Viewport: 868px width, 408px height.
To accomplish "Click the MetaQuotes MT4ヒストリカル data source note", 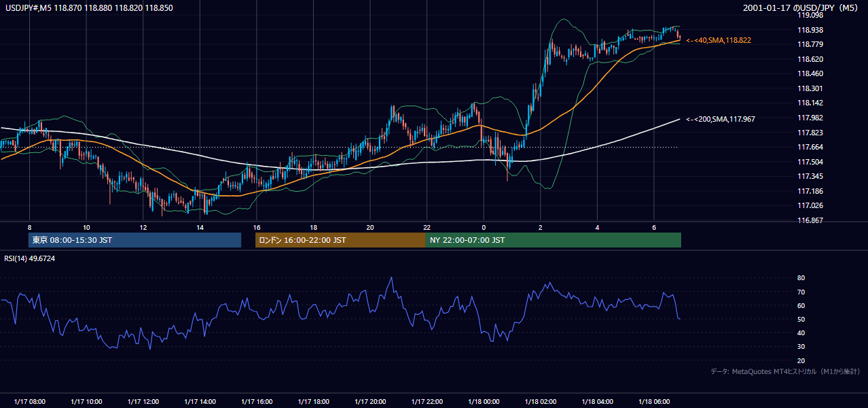I will click(x=785, y=372).
